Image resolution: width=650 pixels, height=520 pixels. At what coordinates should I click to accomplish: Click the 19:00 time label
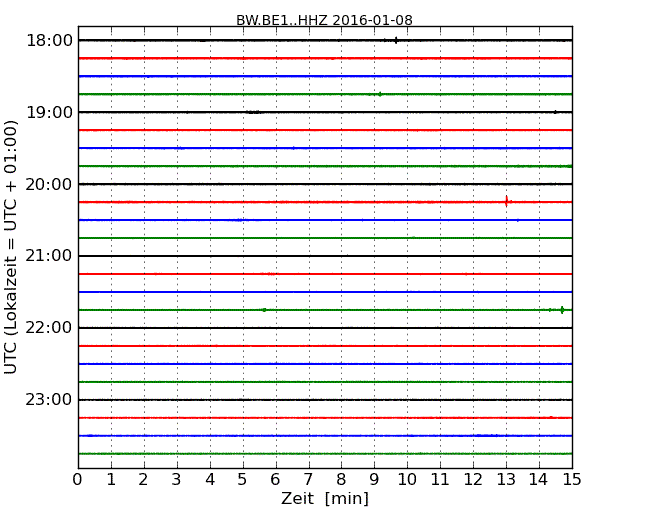click(49, 112)
